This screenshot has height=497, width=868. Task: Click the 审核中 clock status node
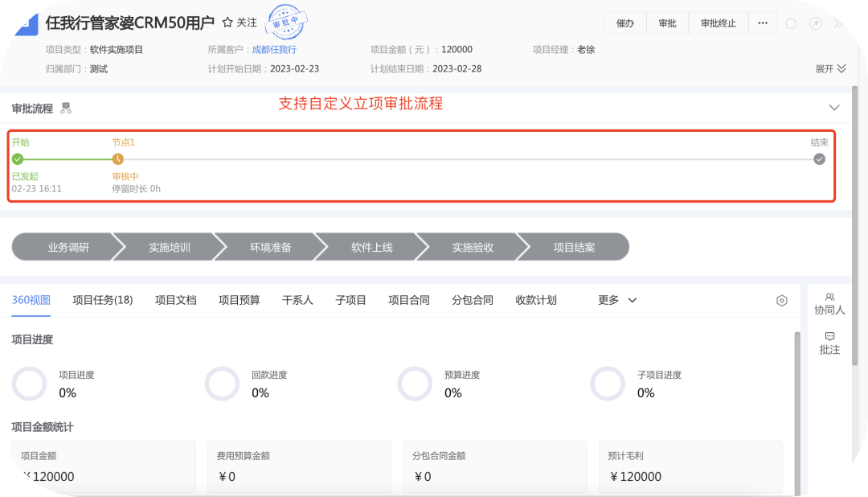118,158
